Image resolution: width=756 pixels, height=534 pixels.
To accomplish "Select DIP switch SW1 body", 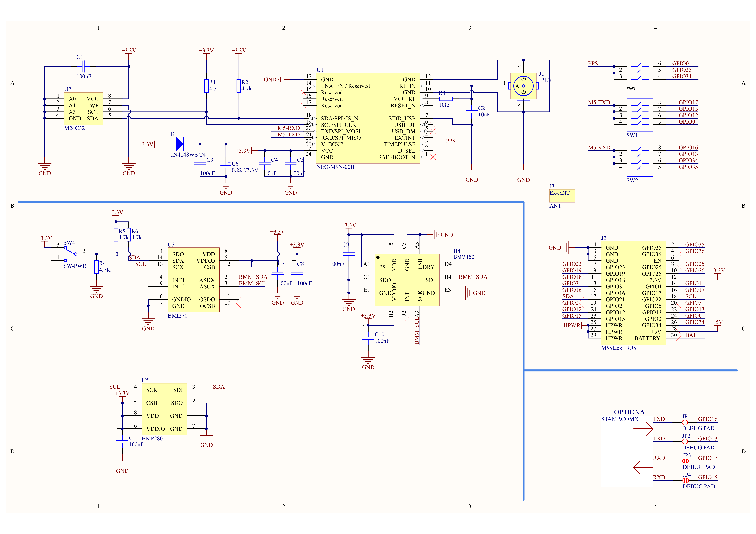I will [x=640, y=115].
